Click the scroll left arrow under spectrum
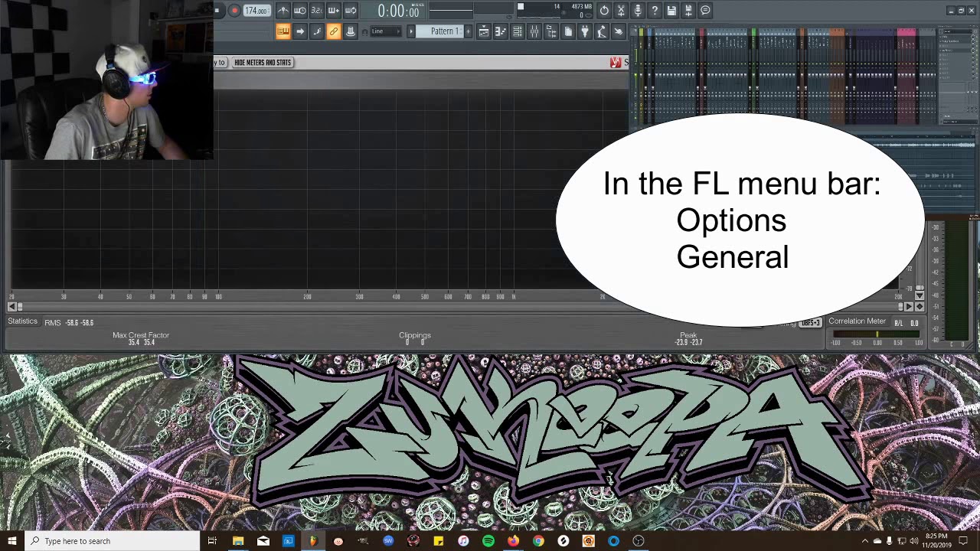 pyautogui.click(x=11, y=307)
